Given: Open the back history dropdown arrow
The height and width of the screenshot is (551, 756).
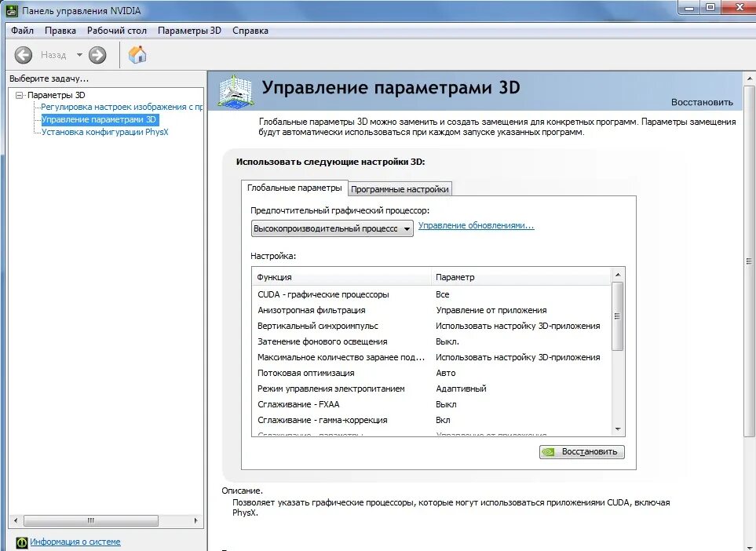Looking at the screenshot, I should pos(79,55).
